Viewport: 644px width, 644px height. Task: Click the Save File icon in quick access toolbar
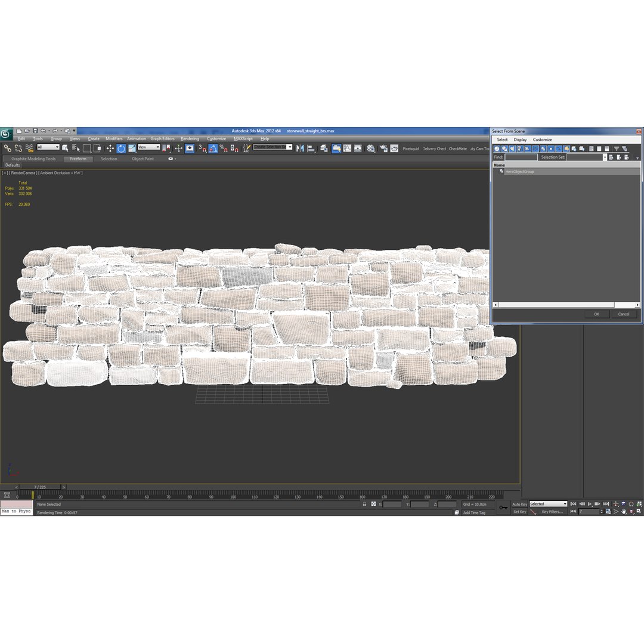click(35, 131)
